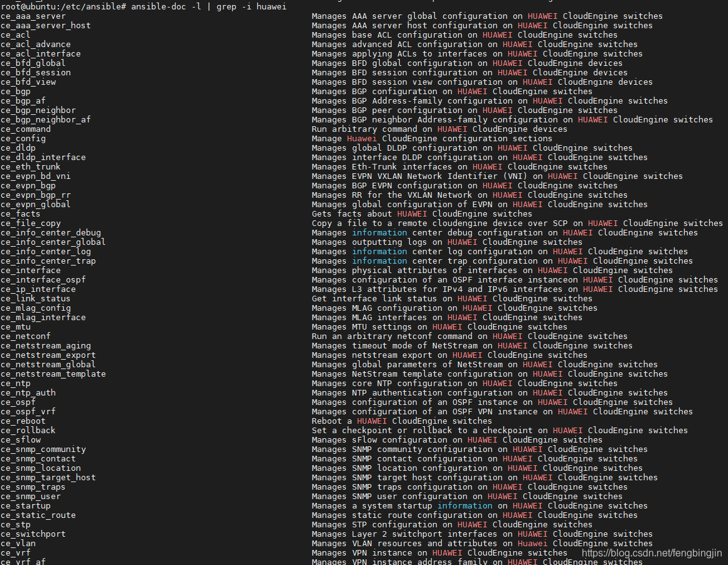Select the ce_netconf module name

(26, 336)
